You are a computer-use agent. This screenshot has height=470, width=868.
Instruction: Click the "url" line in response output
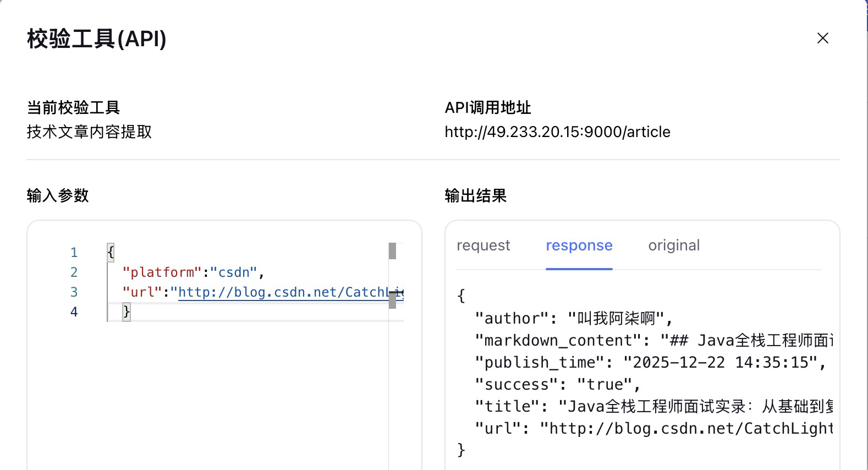653,429
